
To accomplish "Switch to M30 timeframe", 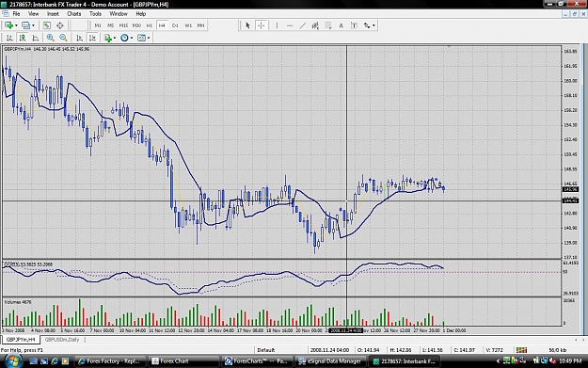I will (x=136, y=25).
